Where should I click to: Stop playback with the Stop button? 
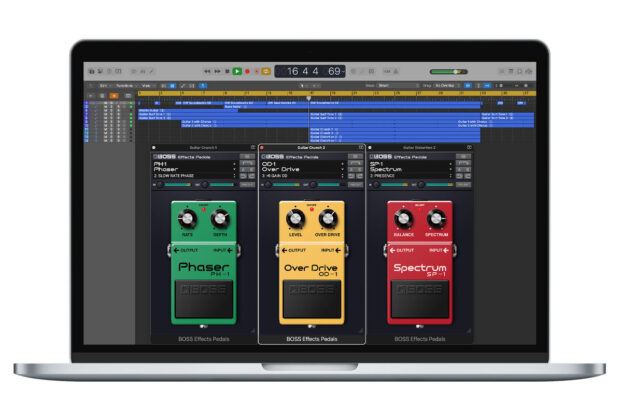tap(227, 72)
